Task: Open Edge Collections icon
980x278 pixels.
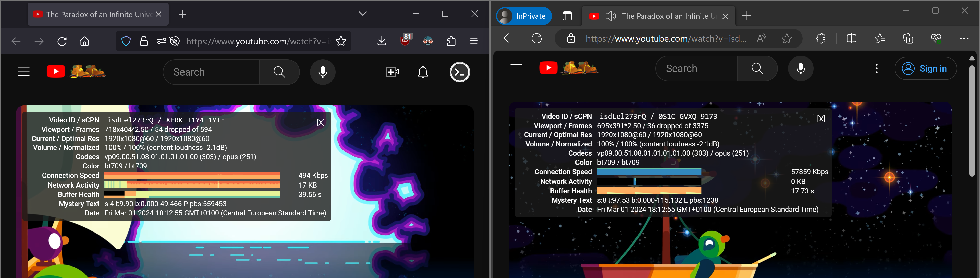Action: 908,39
